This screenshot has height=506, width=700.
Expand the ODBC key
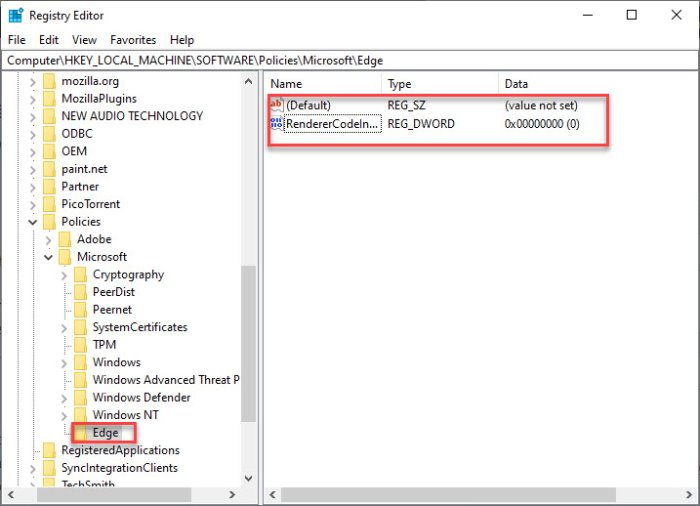[x=33, y=134]
